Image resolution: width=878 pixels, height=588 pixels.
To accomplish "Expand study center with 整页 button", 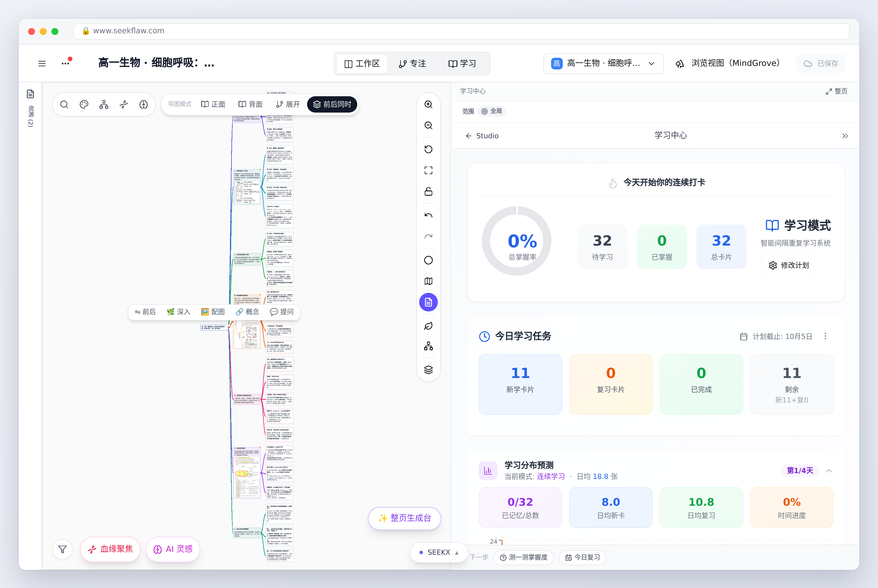I will pos(837,92).
